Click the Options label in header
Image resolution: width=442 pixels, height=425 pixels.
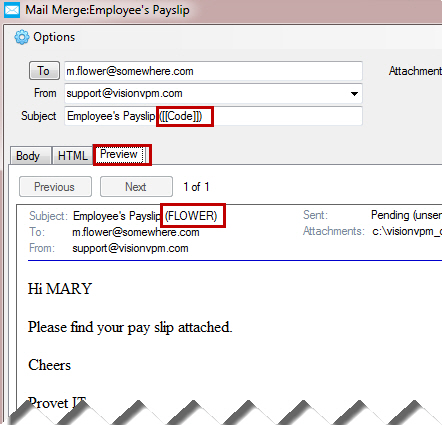click(x=54, y=37)
